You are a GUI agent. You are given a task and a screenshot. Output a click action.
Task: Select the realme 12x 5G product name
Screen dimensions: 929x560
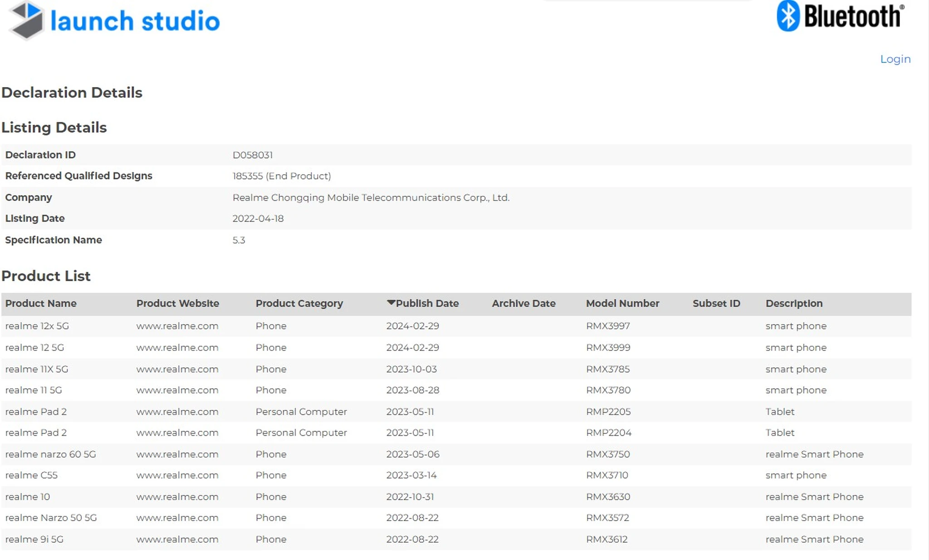point(37,326)
